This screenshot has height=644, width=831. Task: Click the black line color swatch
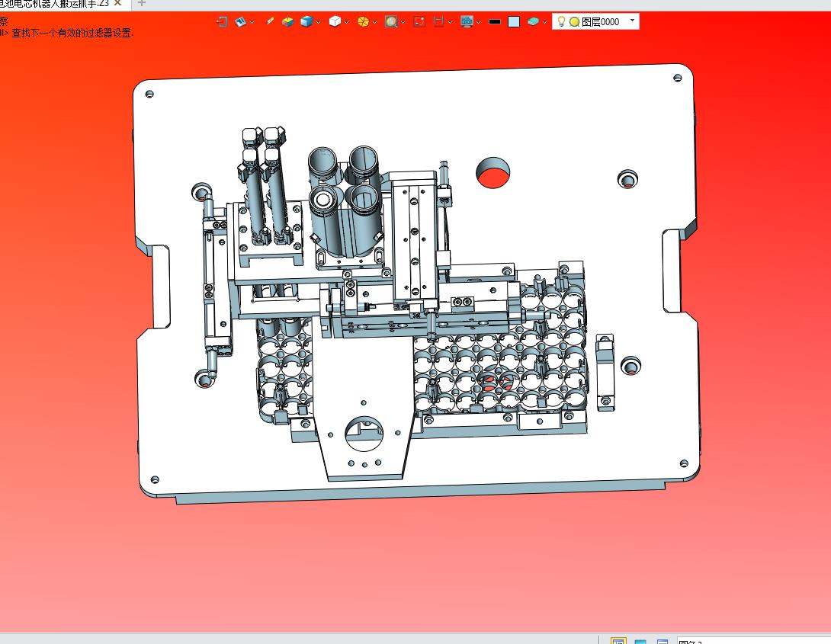pyautogui.click(x=495, y=21)
